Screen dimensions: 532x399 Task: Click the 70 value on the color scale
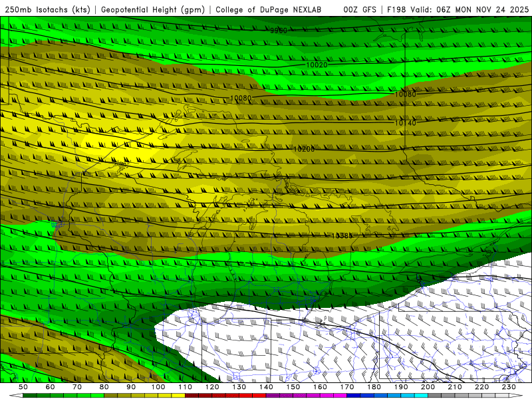77,387
